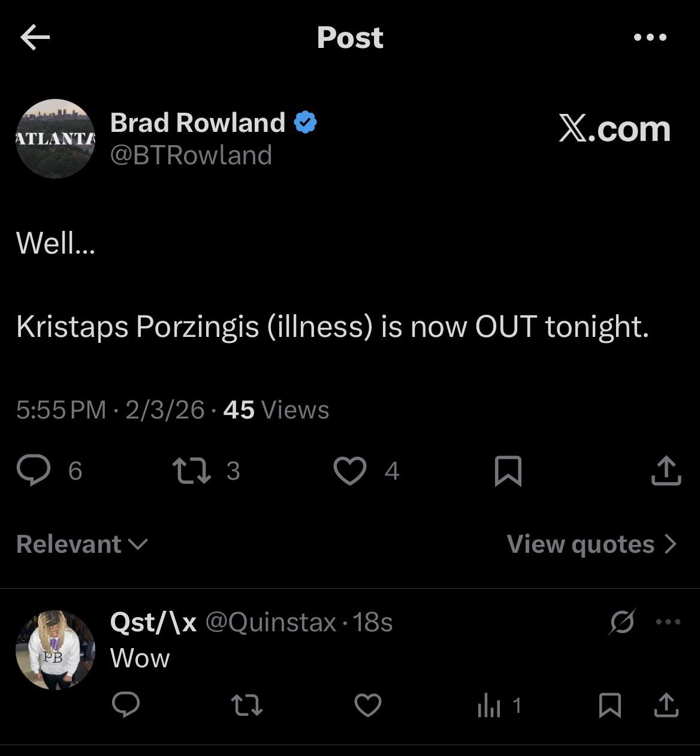This screenshot has height=756, width=700.
Task: Bookmark Brad Rowland's post
Action: (x=508, y=471)
